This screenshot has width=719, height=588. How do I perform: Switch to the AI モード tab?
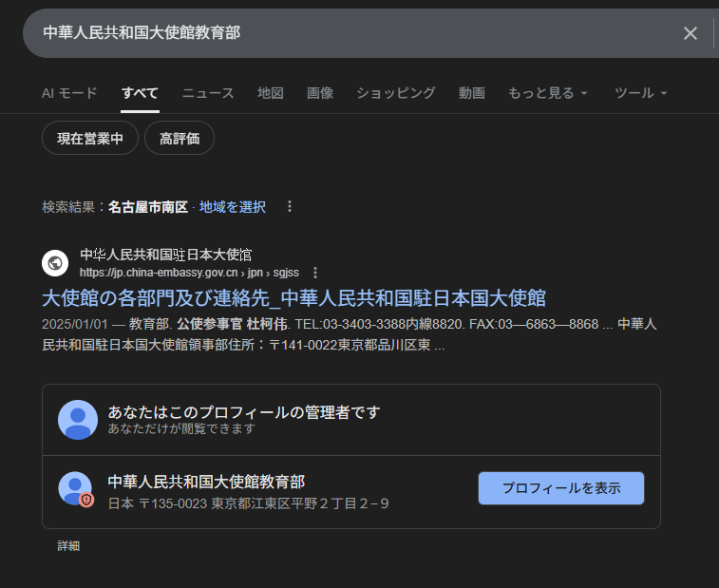pos(69,93)
